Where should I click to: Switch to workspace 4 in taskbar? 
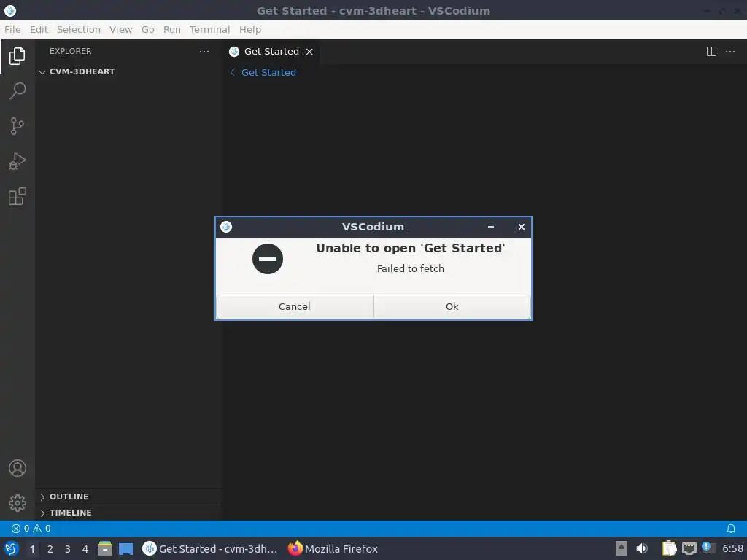pyautogui.click(x=85, y=549)
